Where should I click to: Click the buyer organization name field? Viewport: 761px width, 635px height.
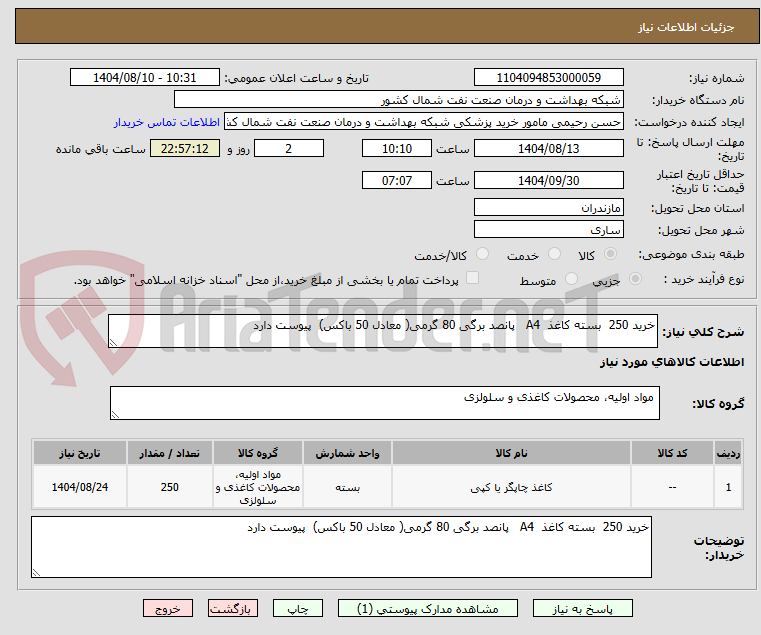[x=398, y=100]
